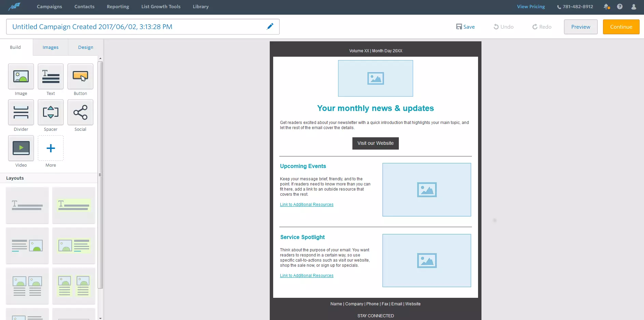Switch to the Images tab

tap(51, 47)
